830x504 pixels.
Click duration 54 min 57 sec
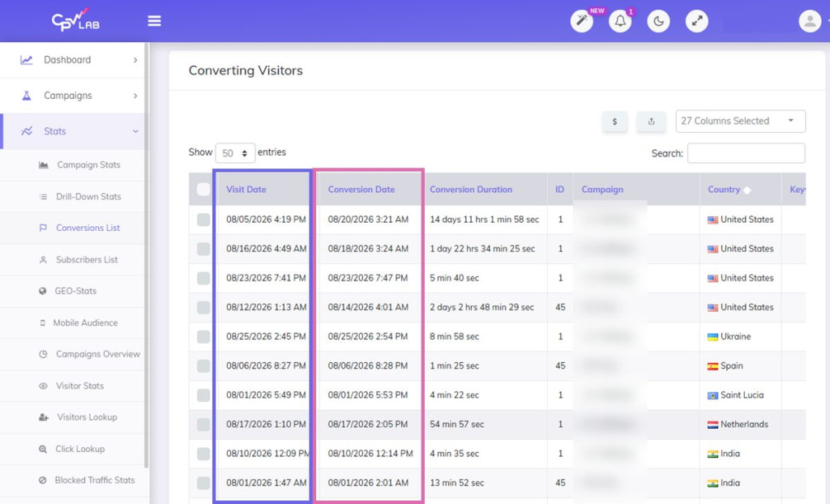coord(457,424)
